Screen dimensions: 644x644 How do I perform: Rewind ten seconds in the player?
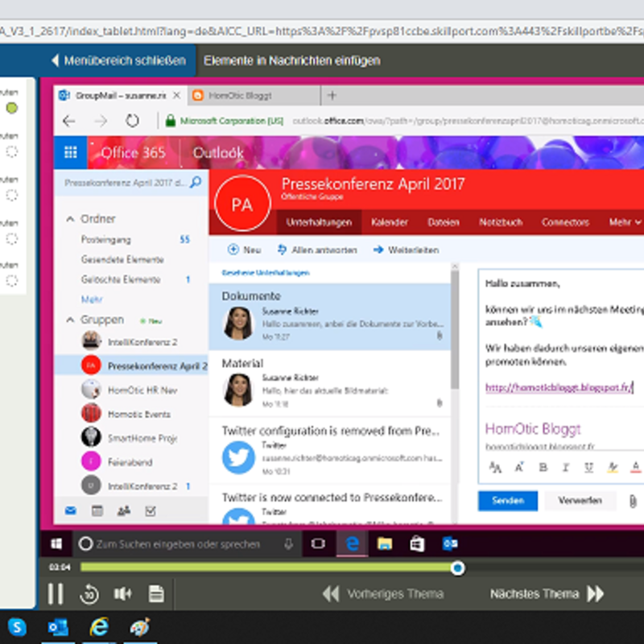click(89, 593)
